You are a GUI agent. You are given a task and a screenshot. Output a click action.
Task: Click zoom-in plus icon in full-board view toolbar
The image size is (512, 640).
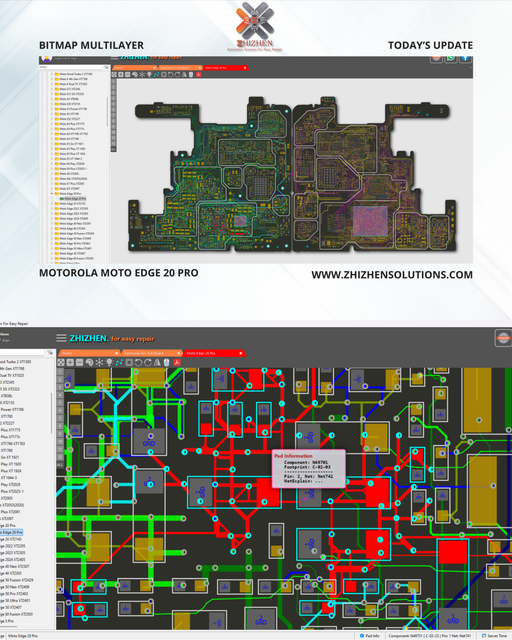(x=121, y=75)
